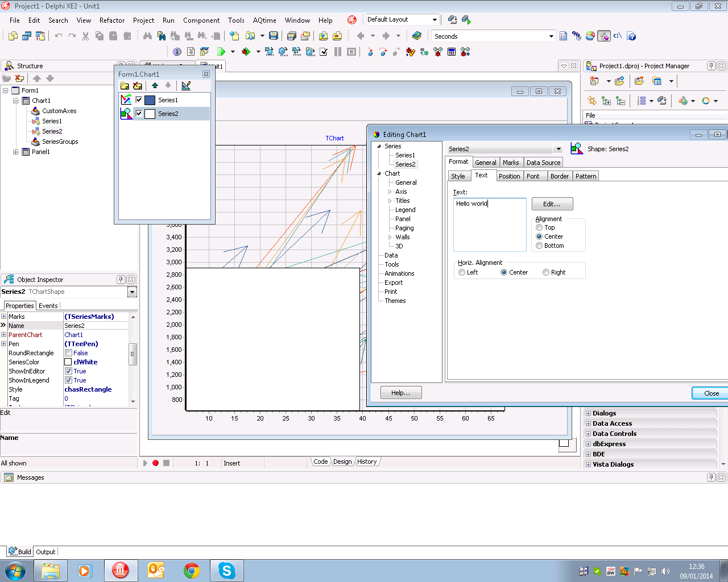
Task: Click the Windows Start orb
Action: pyautogui.click(x=15, y=571)
